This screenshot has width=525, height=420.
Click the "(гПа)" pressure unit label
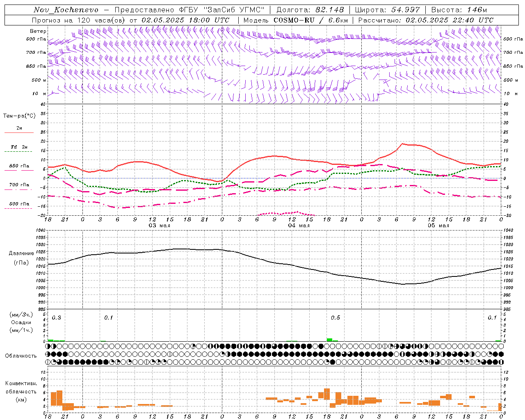tap(21, 263)
